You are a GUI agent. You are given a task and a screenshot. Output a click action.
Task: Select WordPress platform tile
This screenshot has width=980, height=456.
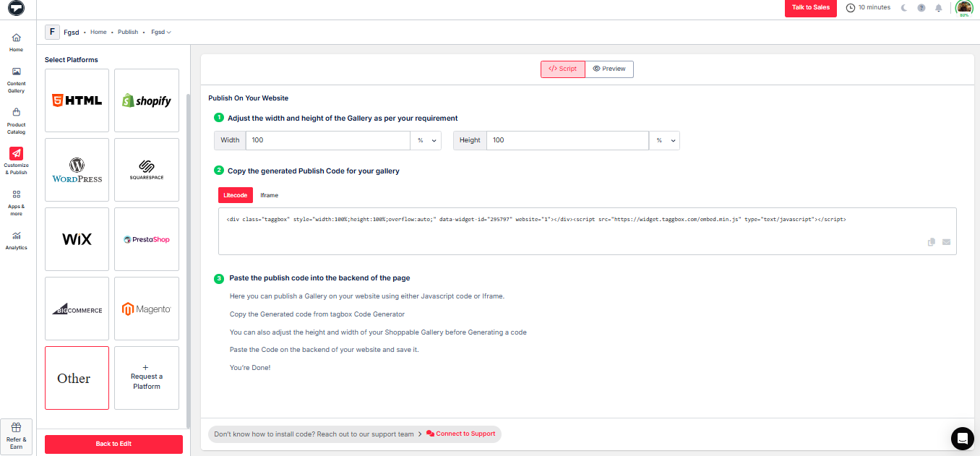(x=77, y=170)
